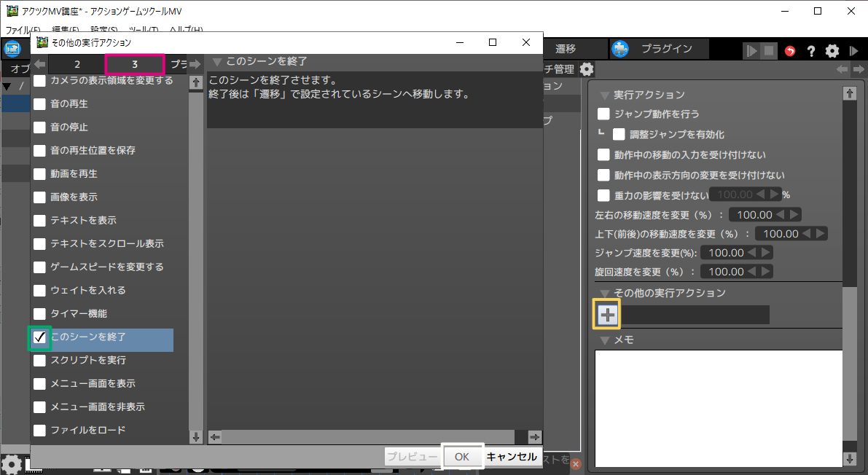Check the スクリプトを実行 option
Viewport: 868px width, 475px height.
(40, 361)
